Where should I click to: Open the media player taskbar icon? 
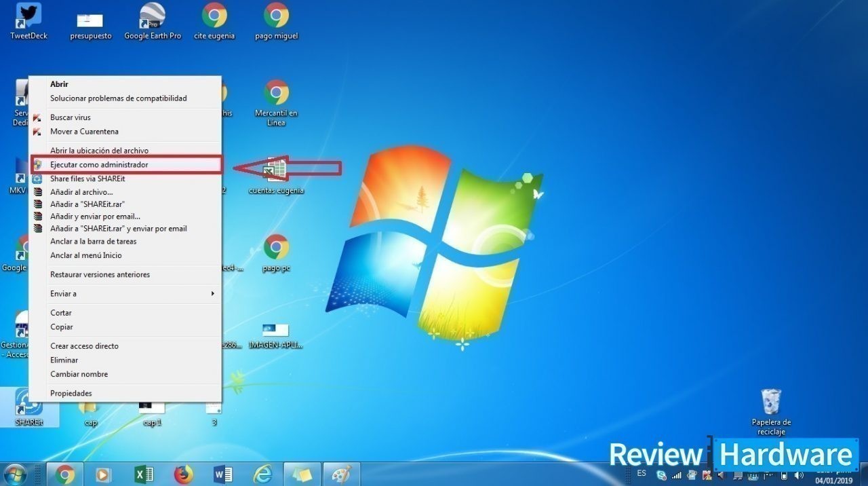pos(104,474)
